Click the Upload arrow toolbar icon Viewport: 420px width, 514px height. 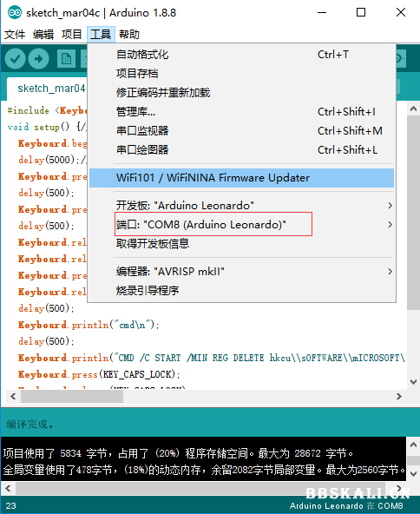[39, 59]
